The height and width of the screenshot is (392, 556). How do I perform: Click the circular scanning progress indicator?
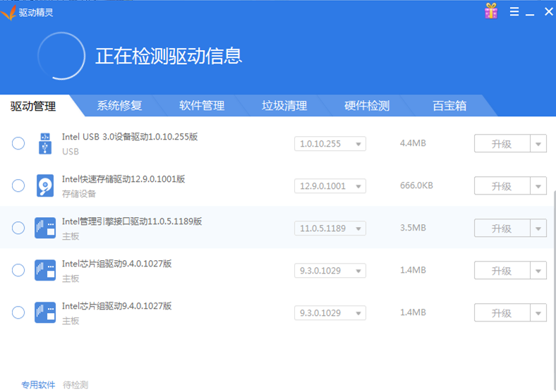coord(61,56)
